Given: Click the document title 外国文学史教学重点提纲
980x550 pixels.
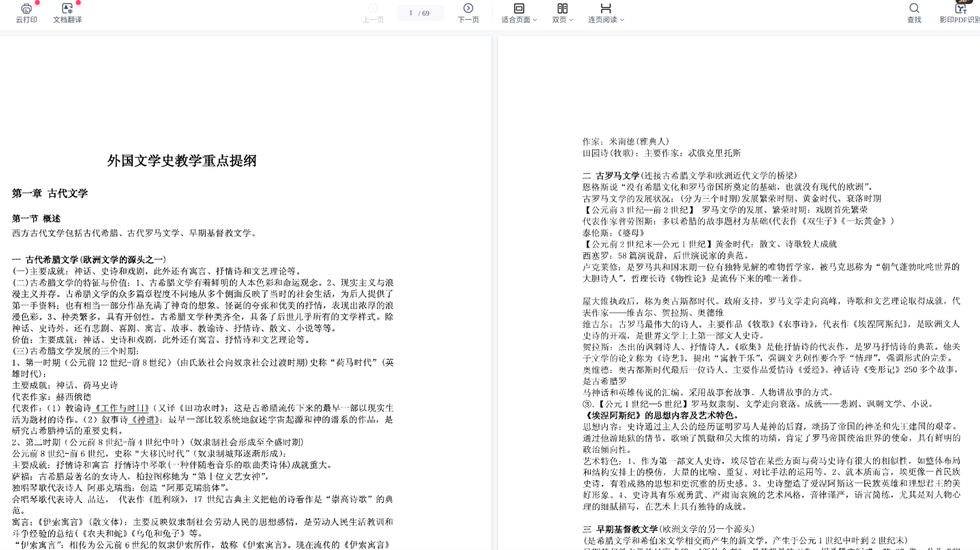Looking at the screenshot, I should click(x=182, y=161).
